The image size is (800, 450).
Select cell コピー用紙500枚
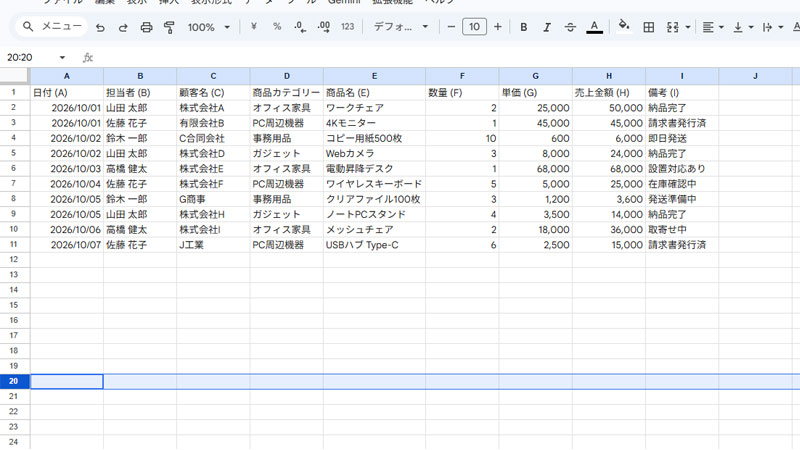374,138
